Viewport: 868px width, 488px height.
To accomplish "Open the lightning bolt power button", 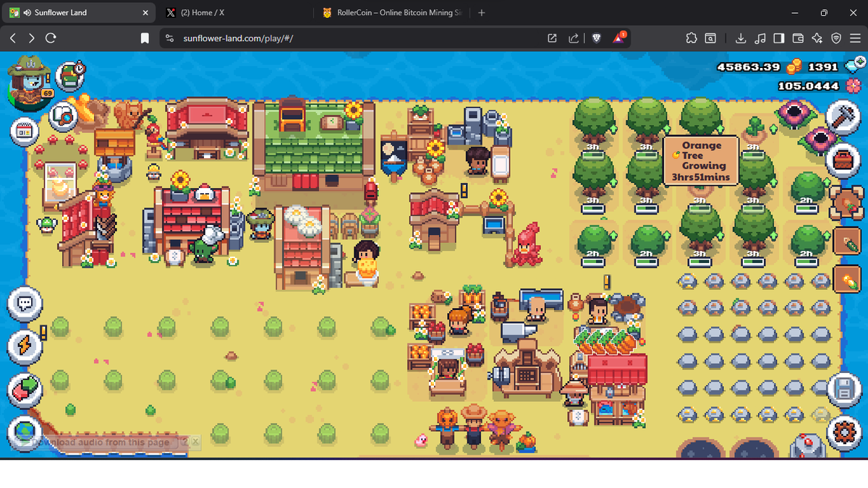I will point(25,347).
